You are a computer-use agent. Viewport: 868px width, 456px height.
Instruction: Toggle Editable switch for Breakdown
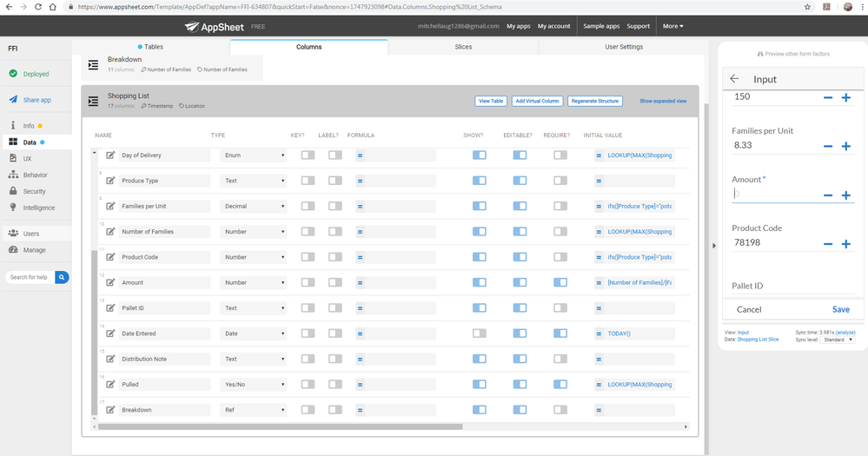pos(520,410)
